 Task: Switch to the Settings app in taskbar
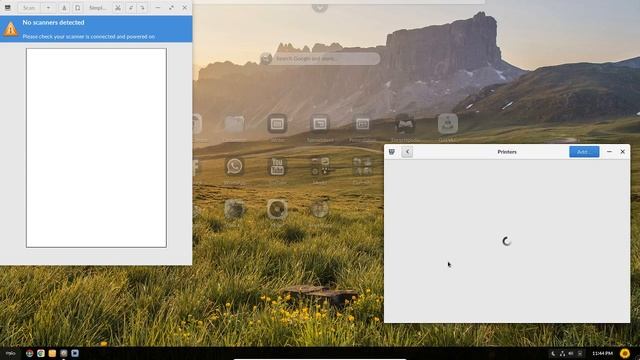[64, 353]
